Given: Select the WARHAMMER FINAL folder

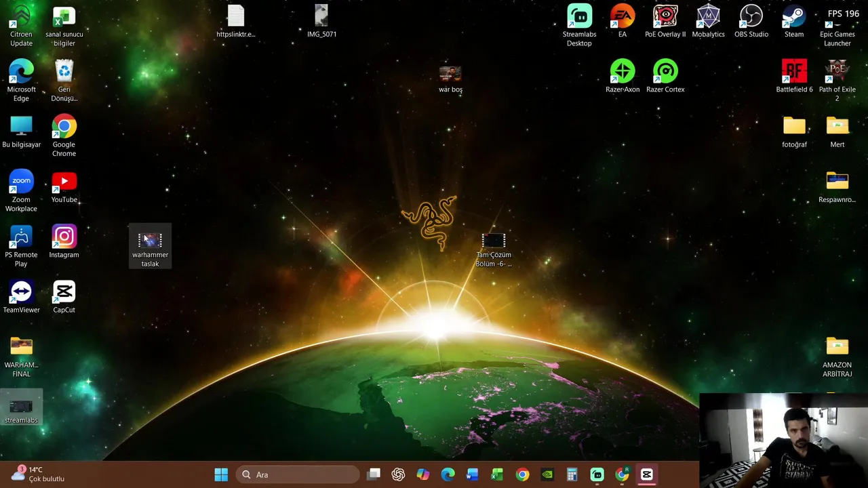Looking at the screenshot, I should pyautogui.click(x=21, y=357).
